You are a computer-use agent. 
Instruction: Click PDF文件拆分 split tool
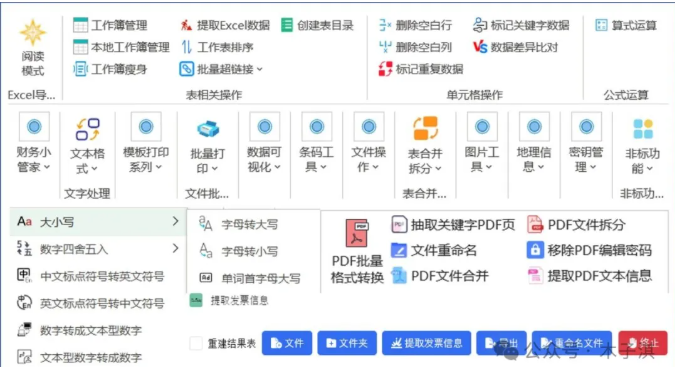click(x=576, y=225)
